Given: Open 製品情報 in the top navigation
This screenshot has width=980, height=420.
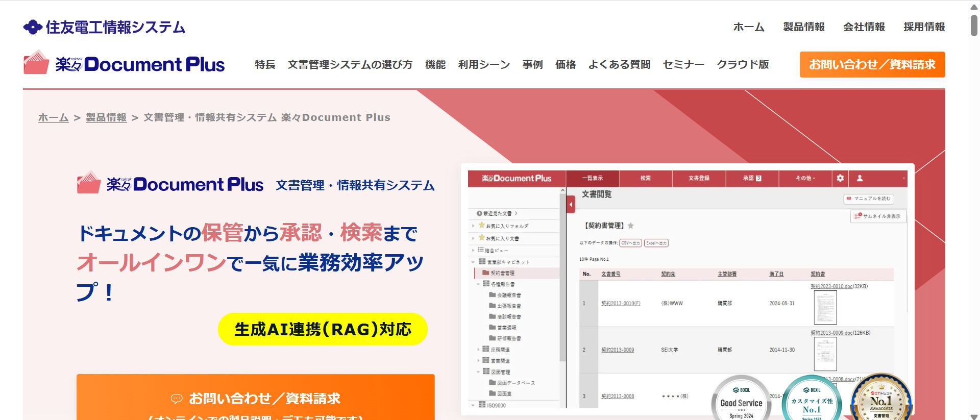Looking at the screenshot, I should (x=804, y=27).
